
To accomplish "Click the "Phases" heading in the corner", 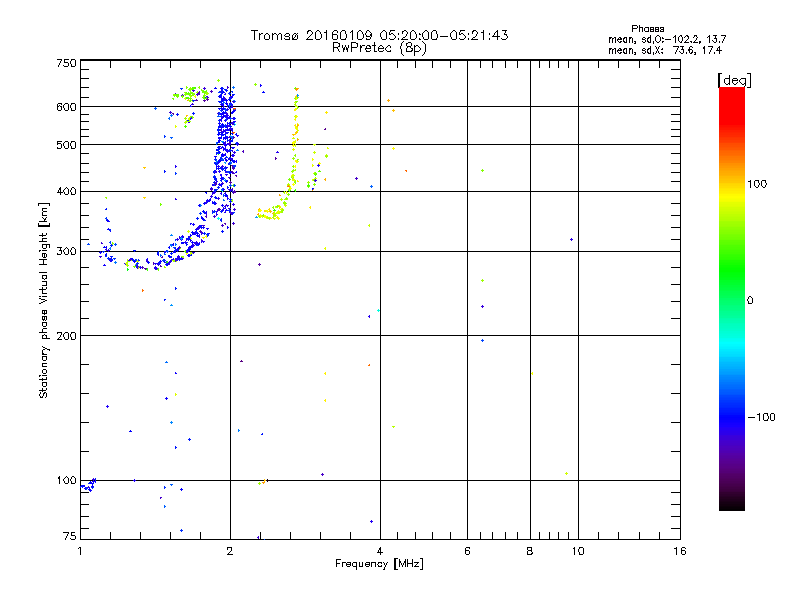I will pyautogui.click(x=647, y=29).
